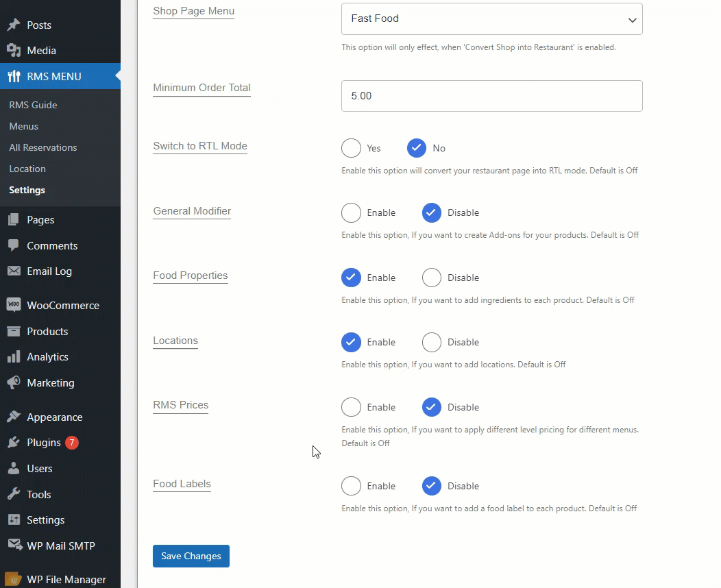Select No for Switch to RTL Mode
Viewport: 721px width, 588px height.
point(417,148)
